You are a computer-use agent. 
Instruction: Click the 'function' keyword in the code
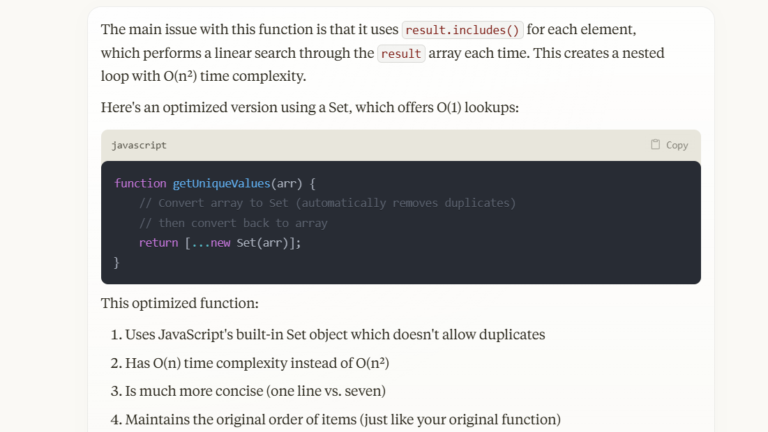coord(140,183)
